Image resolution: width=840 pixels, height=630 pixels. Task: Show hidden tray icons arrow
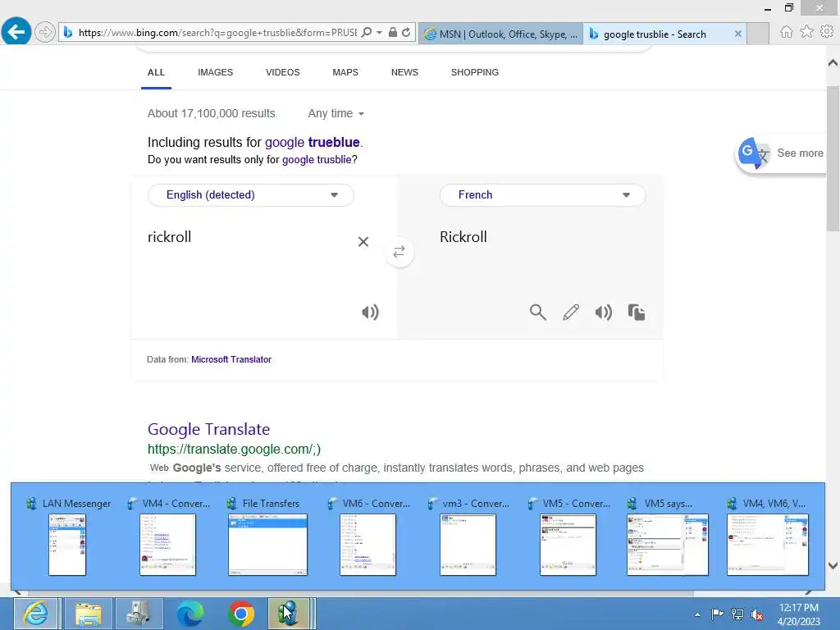tap(697, 614)
